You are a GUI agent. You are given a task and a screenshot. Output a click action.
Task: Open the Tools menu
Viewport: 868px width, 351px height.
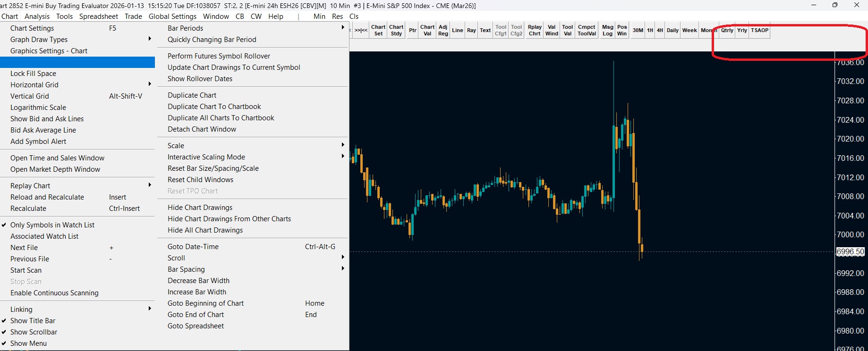click(x=65, y=17)
